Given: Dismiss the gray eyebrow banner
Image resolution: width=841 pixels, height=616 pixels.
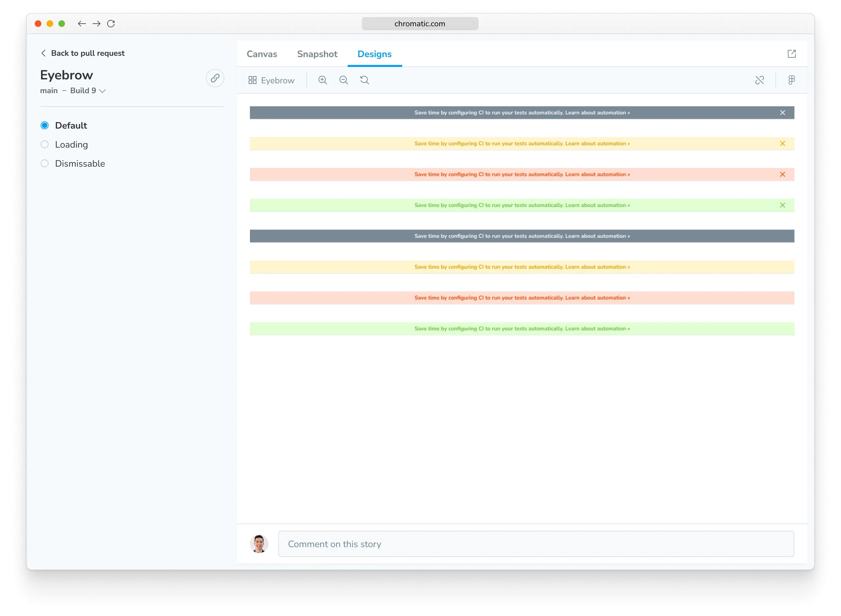Looking at the screenshot, I should (x=783, y=112).
